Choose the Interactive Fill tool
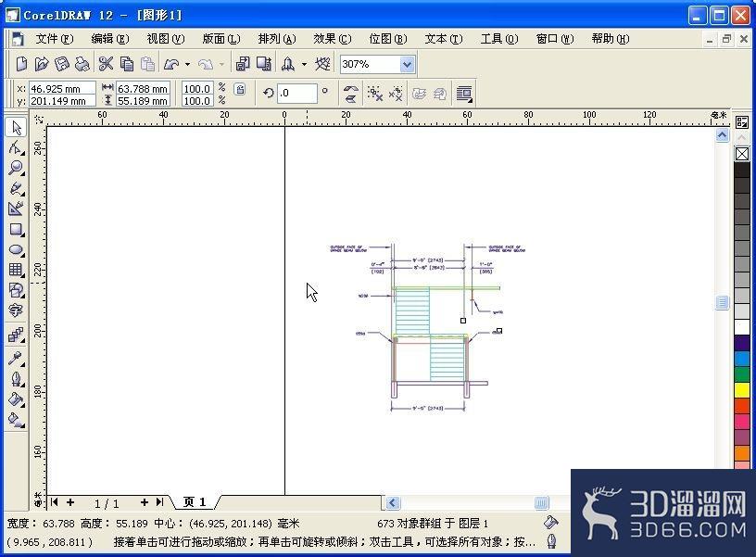 click(x=16, y=420)
